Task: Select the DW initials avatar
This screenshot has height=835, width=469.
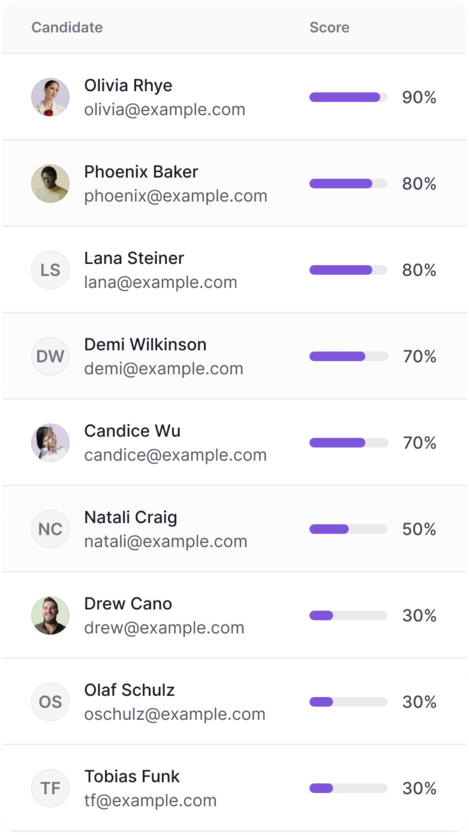Action: tap(50, 356)
